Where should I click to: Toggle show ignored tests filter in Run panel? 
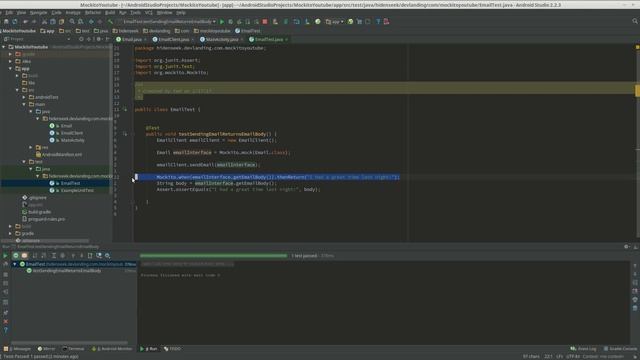click(x=24, y=256)
